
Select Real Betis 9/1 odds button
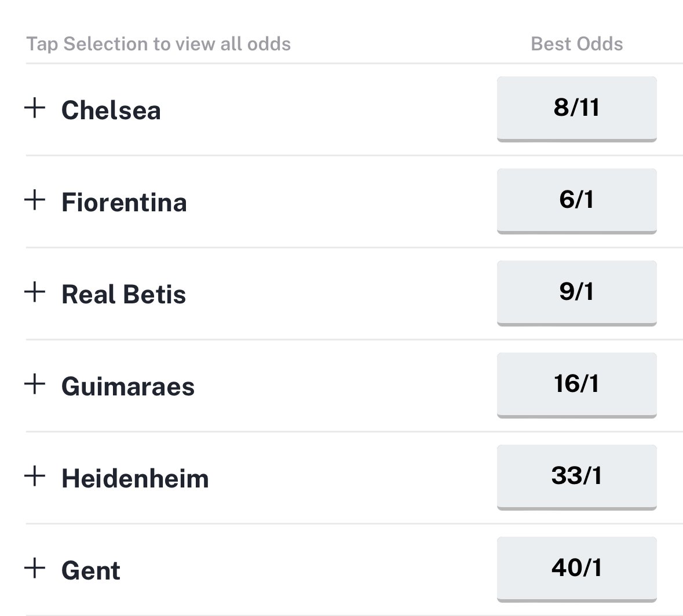576,292
